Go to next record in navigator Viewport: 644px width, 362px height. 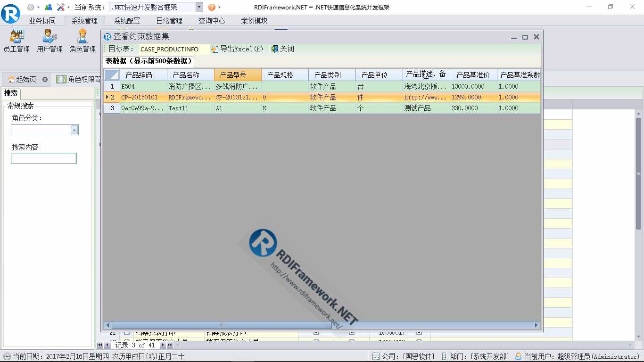tap(163, 346)
